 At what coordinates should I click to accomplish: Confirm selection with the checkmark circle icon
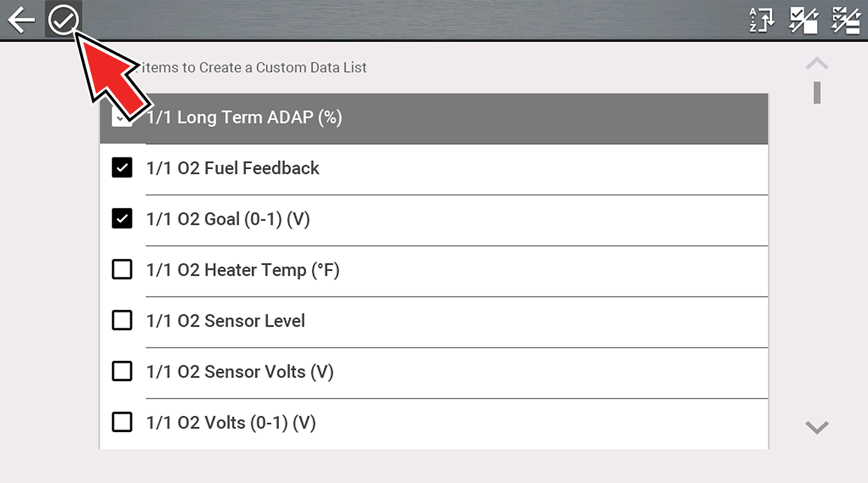tap(63, 20)
